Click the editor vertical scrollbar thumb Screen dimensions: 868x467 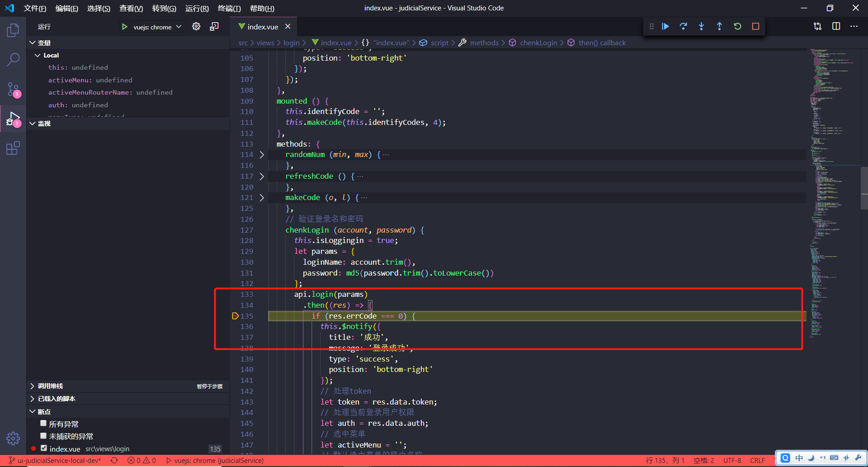(x=864, y=188)
